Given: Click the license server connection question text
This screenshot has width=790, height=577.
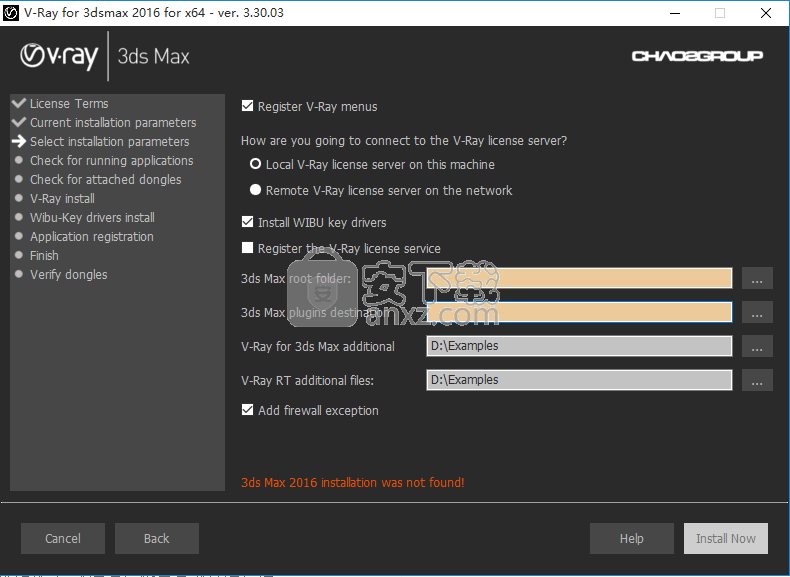Looking at the screenshot, I should [404, 141].
